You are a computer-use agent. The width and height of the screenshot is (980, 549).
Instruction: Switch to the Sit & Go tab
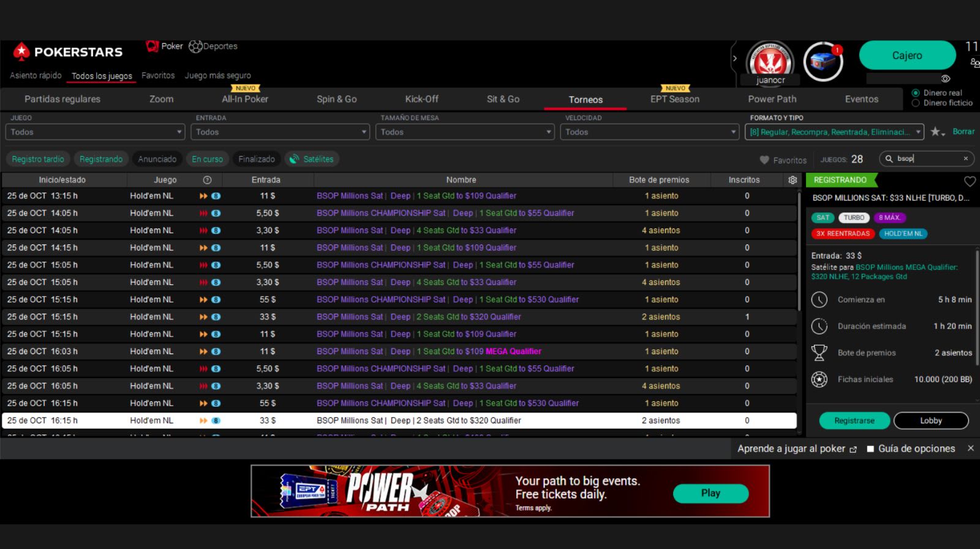[503, 99]
